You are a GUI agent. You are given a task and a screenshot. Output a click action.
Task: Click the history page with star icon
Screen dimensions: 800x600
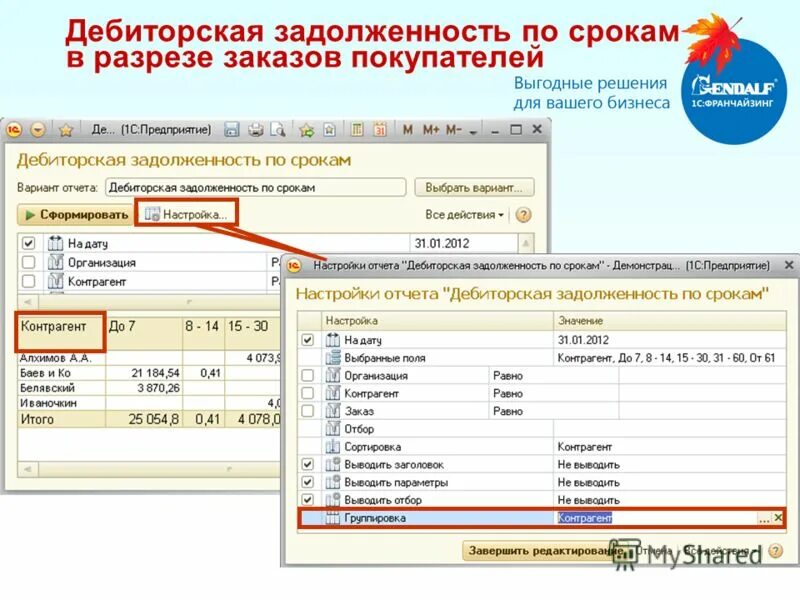click(329, 130)
